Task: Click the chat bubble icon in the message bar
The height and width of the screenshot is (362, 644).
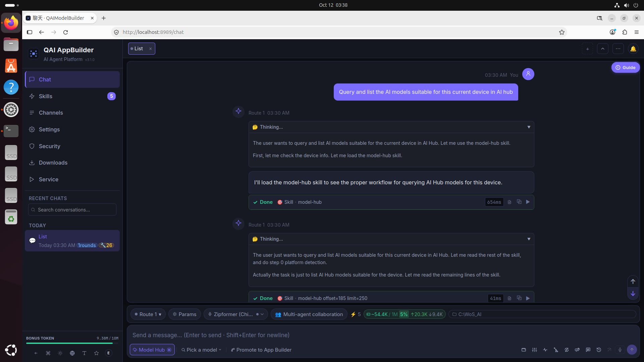Action: click(588, 350)
